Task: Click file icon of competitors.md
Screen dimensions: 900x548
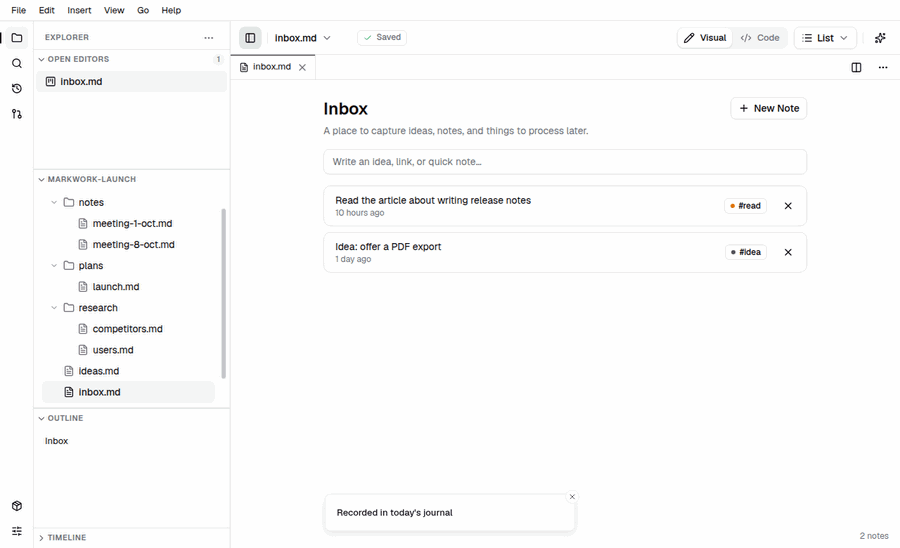Action: (x=83, y=329)
